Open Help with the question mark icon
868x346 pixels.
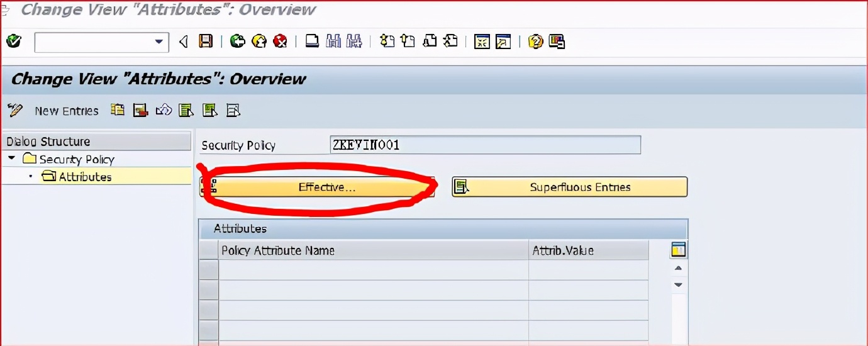(535, 42)
